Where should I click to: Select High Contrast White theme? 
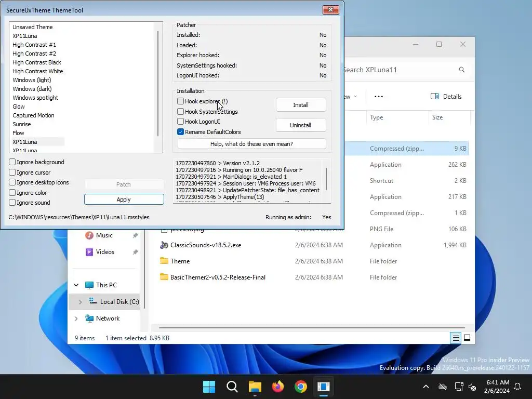pos(37,71)
